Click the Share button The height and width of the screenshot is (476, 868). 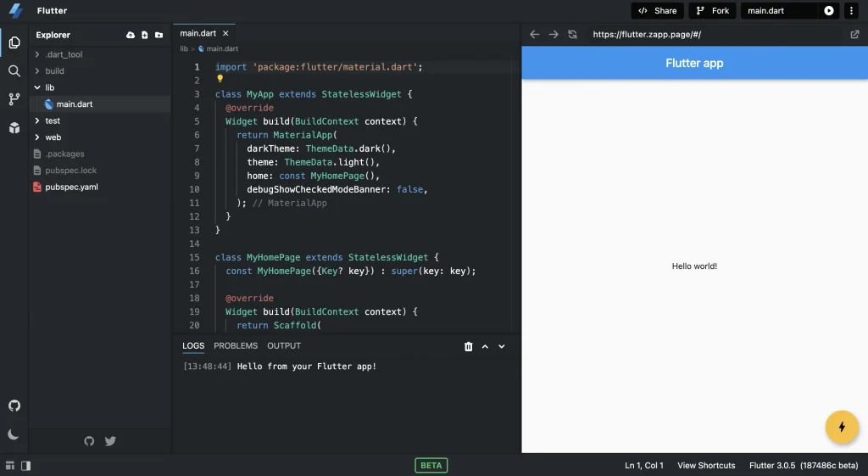point(657,10)
